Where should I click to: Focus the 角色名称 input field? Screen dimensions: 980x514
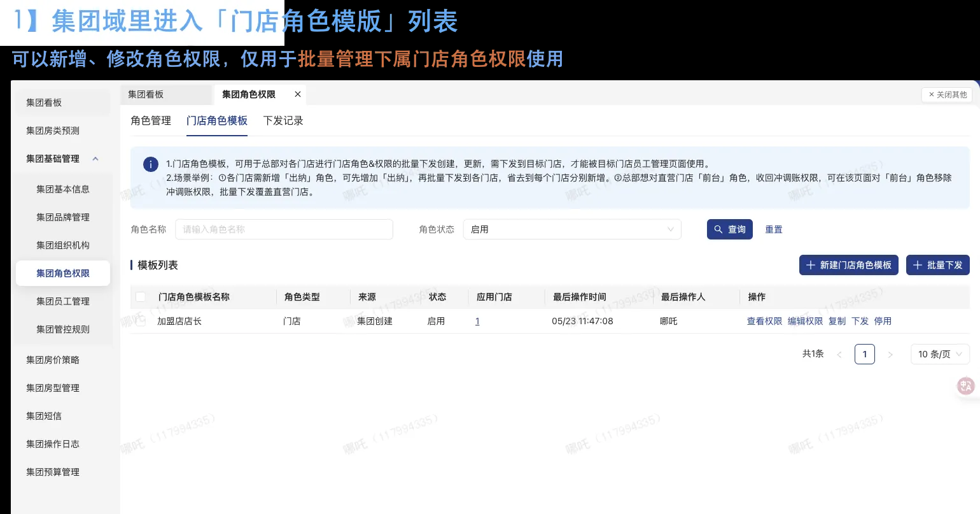coord(284,229)
